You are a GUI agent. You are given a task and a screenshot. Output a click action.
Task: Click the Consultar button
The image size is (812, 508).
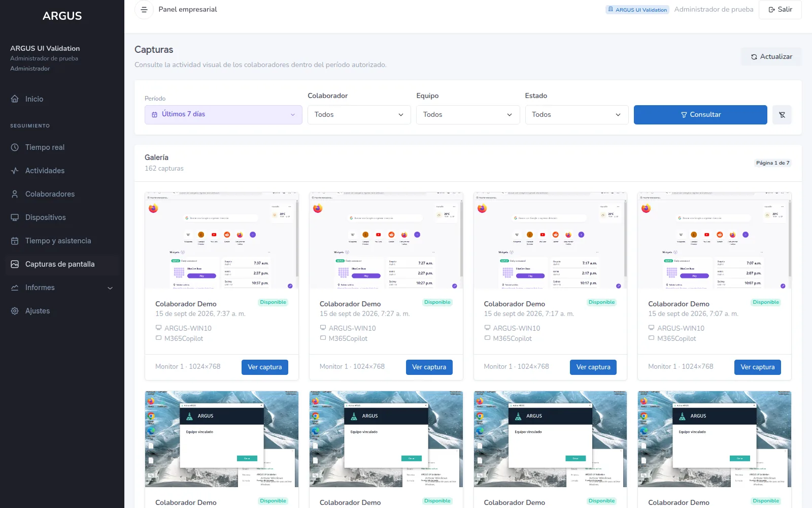tap(700, 115)
